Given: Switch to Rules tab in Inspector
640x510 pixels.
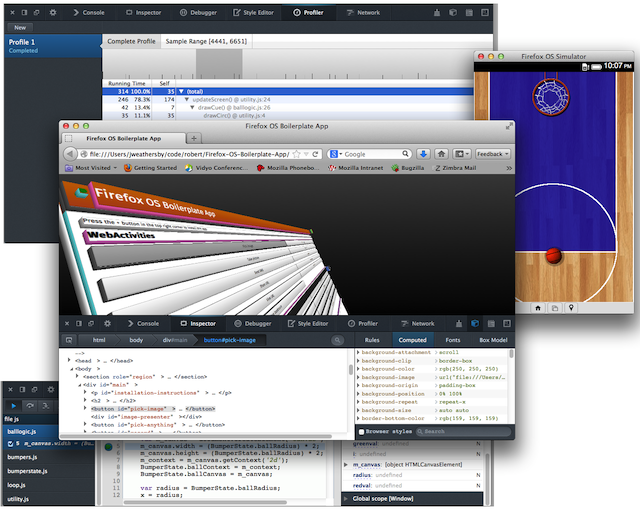Looking at the screenshot, I should pos(372,340).
